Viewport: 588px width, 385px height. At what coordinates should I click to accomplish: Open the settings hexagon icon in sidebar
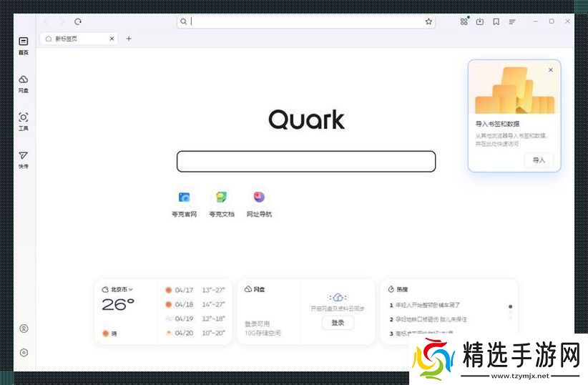click(x=24, y=352)
